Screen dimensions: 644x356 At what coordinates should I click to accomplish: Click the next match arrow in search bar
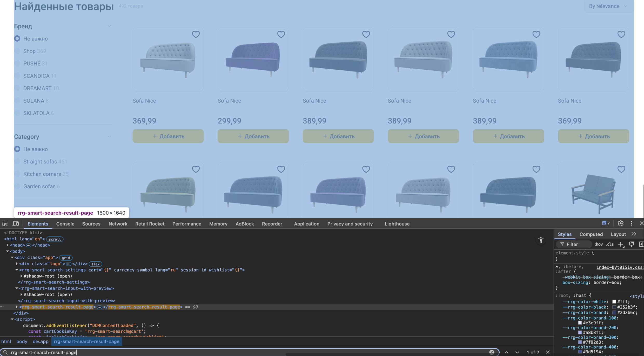(517, 352)
